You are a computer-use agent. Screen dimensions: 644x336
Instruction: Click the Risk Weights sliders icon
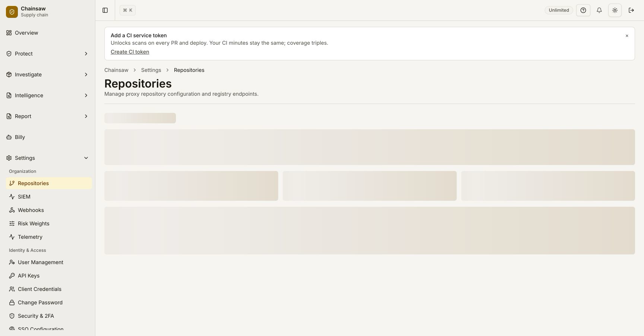pos(12,224)
